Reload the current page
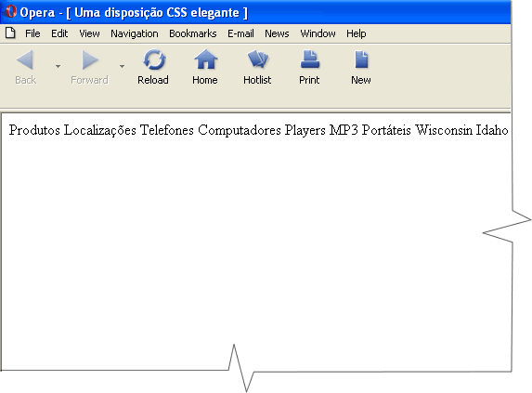 pos(154,60)
